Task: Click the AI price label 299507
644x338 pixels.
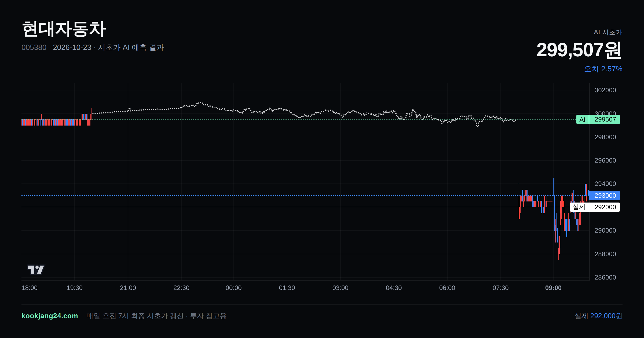Action: pyautogui.click(x=598, y=119)
